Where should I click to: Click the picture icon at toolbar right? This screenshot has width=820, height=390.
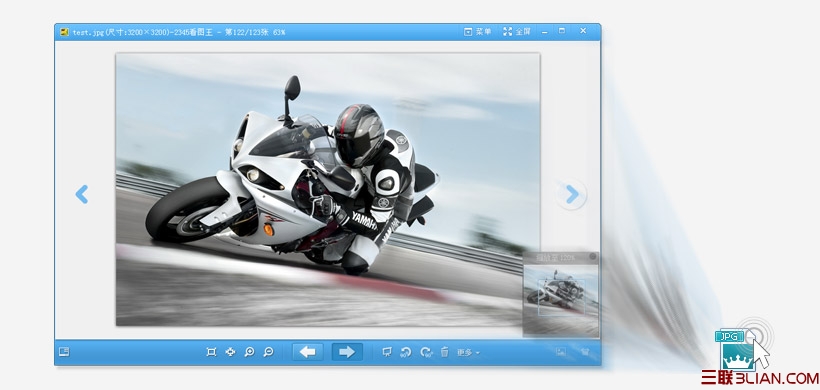tap(561, 352)
